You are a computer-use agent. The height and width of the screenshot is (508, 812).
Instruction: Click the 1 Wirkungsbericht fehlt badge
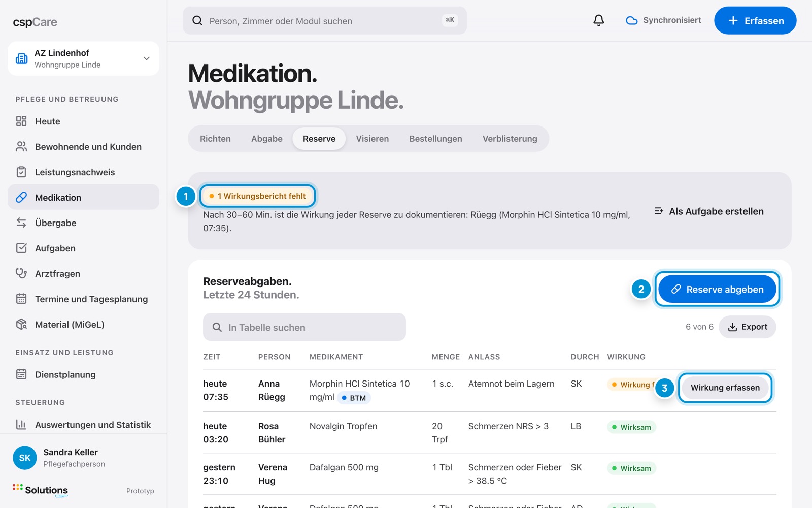[x=257, y=196]
